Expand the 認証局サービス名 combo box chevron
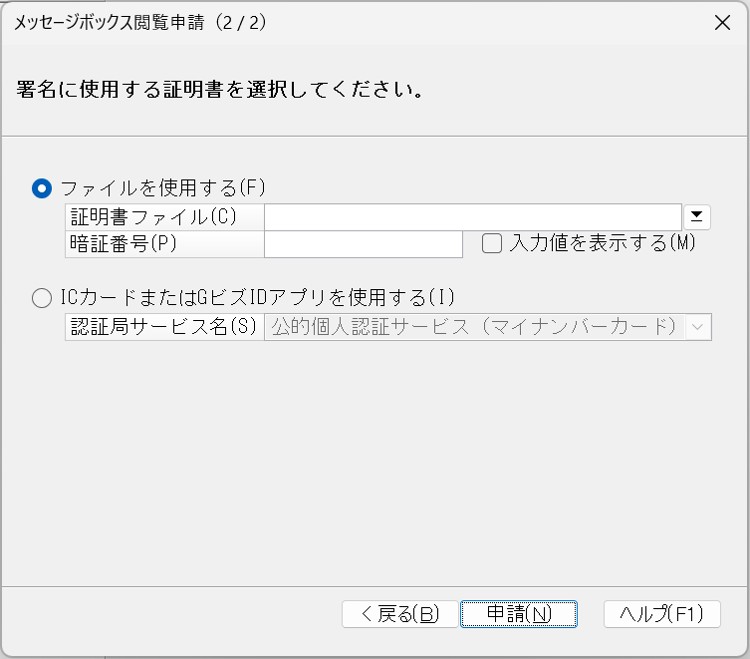 point(698,327)
